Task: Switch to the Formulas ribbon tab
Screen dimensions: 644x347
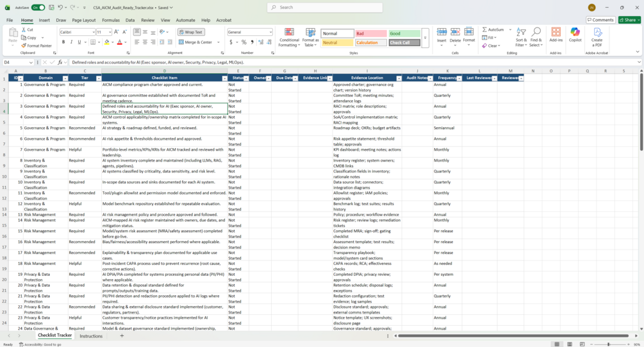Action: (x=111, y=20)
